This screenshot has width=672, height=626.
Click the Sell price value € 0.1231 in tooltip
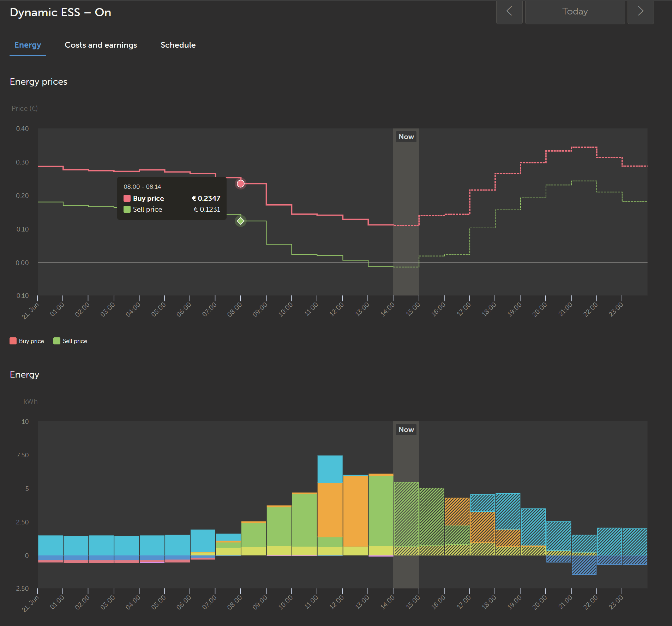207,209
